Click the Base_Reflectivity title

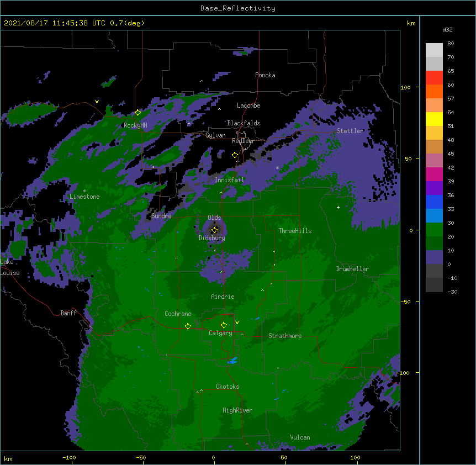pyautogui.click(x=238, y=8)
